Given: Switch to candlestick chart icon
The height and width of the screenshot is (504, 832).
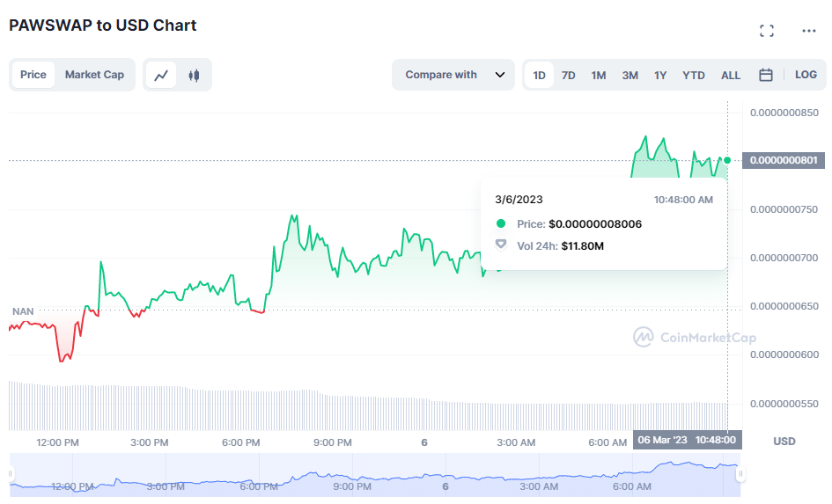Looking at the screenshot, I should [x=194, y=76].
